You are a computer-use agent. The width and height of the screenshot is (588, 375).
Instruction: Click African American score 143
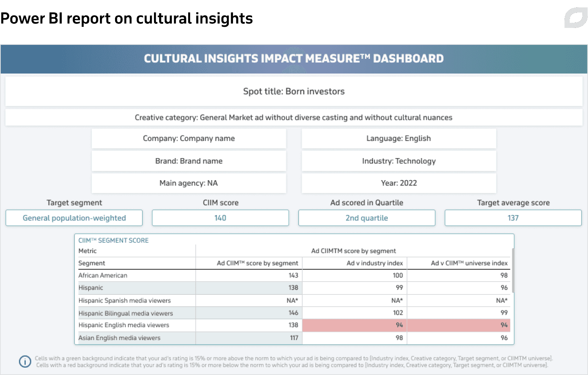click(x=293, y=275)
